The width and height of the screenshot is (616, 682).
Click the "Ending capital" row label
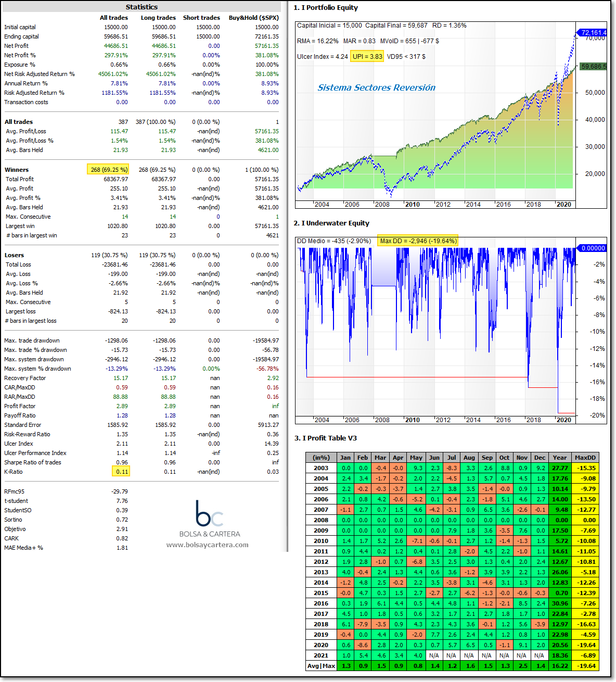(21, 36)
